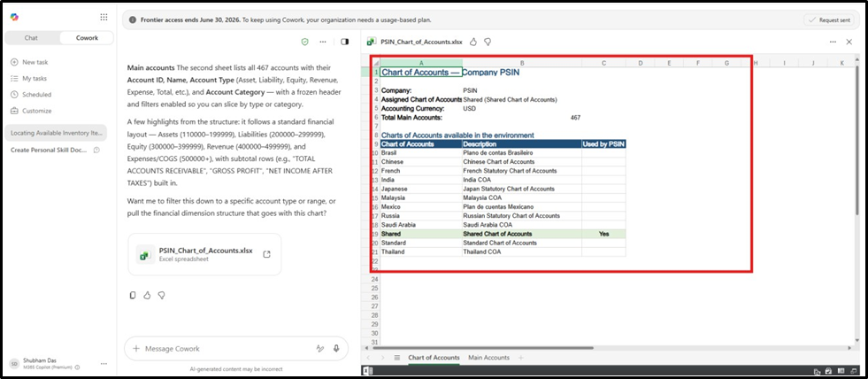Select the 'Brasil' cell
Viewport: 868px width, 379px height.
point(421,153)
